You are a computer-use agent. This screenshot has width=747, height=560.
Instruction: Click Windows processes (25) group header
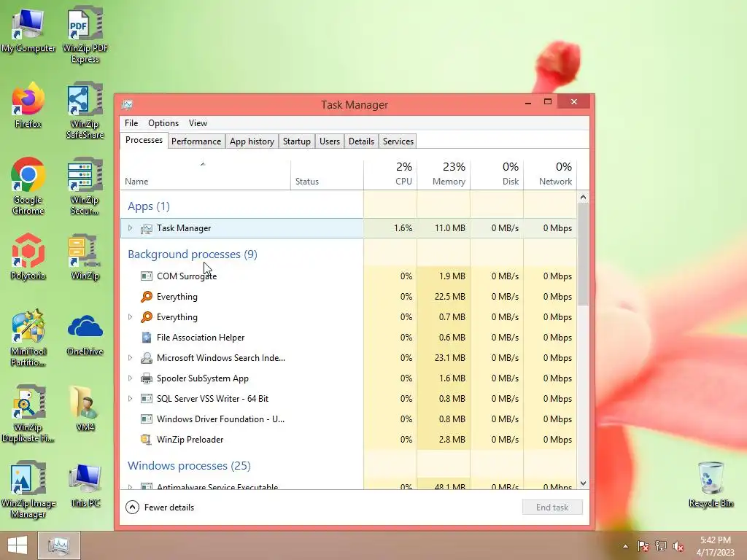point(189,466)
